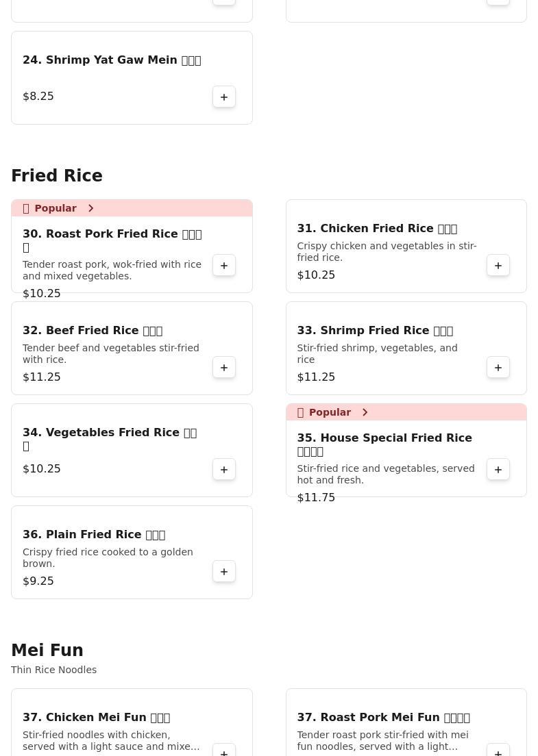Add Plain Fried Rice with plus icon
The width and height of the screenshot is (538, 756).
224,571
